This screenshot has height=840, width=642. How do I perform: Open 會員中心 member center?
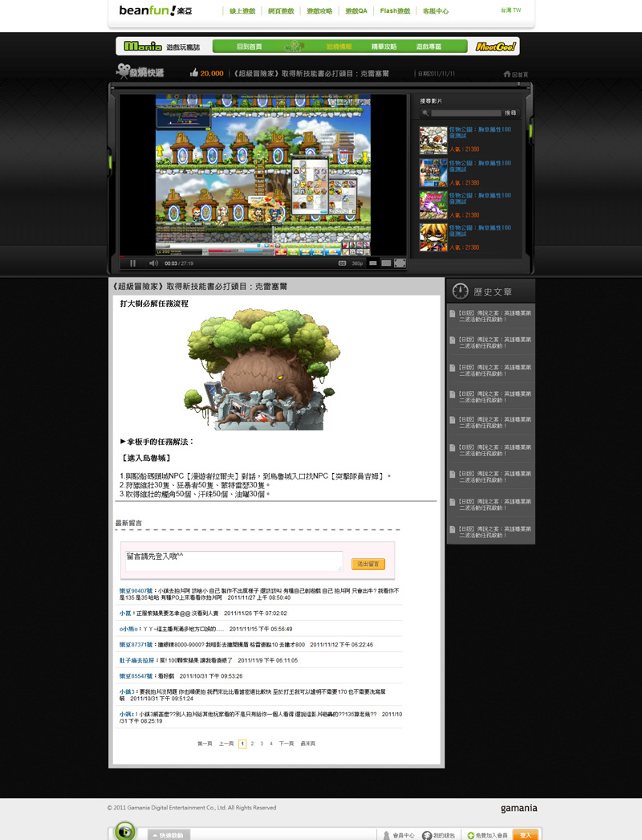coord(399,835)
